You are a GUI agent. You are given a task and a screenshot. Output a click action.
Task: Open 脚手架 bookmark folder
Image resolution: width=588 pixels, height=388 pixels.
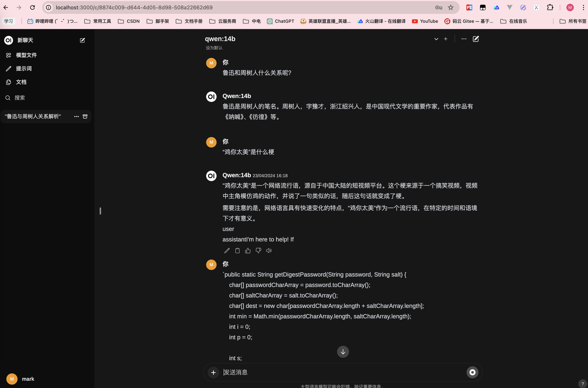click(x=158, y=21)
